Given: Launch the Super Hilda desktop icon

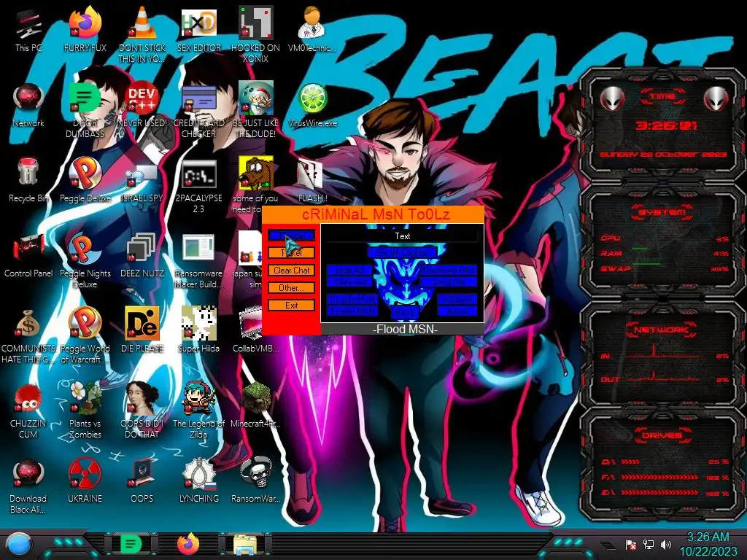Looking at the screenshot, I should [x=198, y=330].
